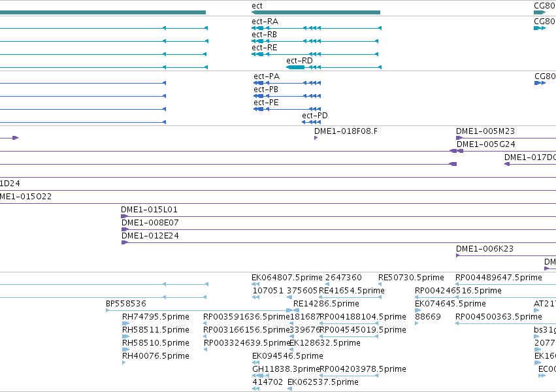
Task: Click the EK094546.5prime EST label
Action: point(287,356)
